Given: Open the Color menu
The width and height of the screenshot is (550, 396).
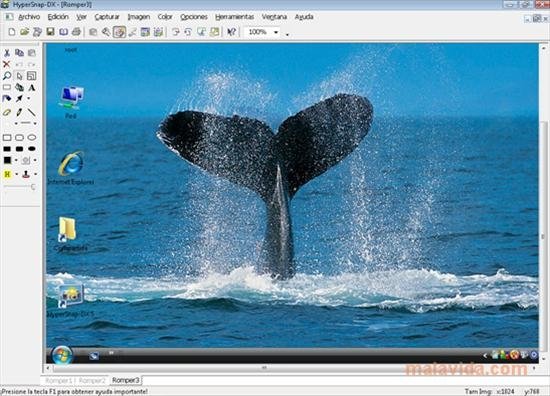Looking at the screenshot, I should (165, 17).
